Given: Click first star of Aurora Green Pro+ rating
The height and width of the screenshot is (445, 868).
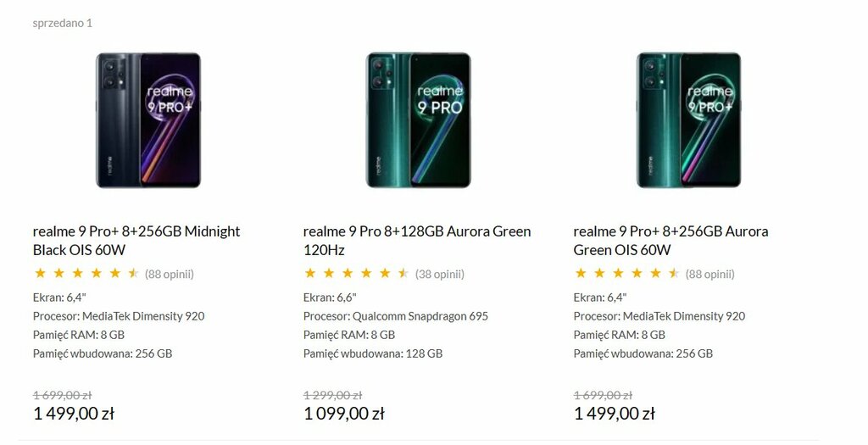Looking at the screenshot, I should point(581,273).
